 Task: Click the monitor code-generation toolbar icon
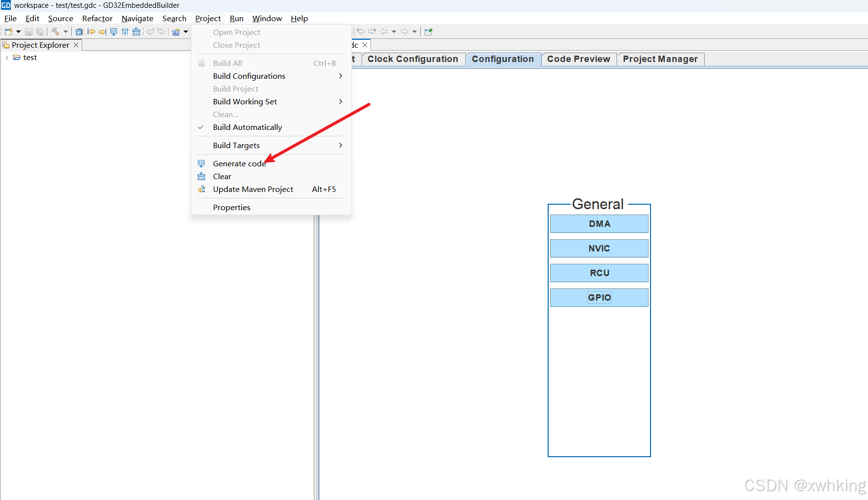[114, 31]
